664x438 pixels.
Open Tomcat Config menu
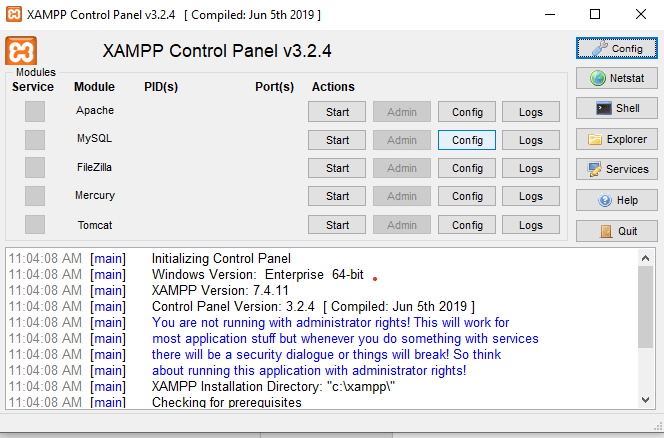pos(467,225)
